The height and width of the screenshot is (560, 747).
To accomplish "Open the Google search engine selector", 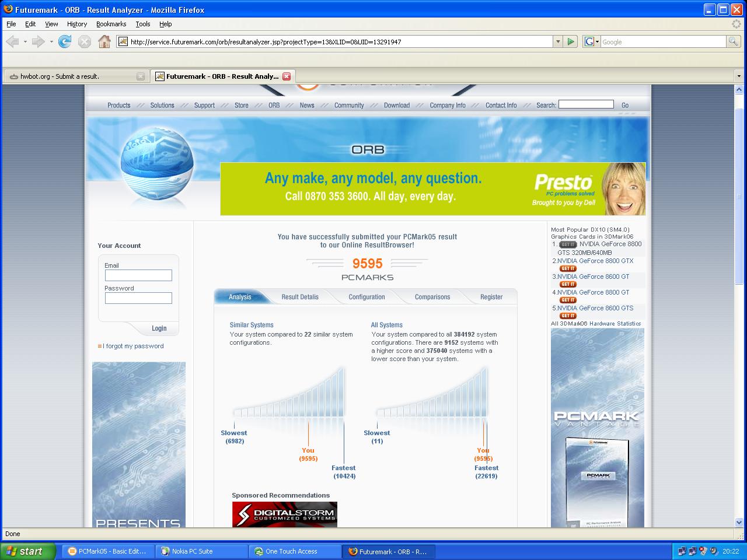I will pyautogui.click(x=592, y=41).
